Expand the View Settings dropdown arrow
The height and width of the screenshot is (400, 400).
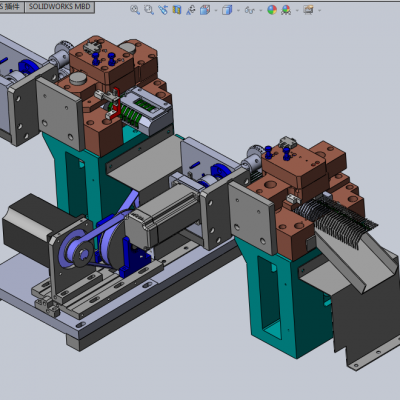point(319,10)
